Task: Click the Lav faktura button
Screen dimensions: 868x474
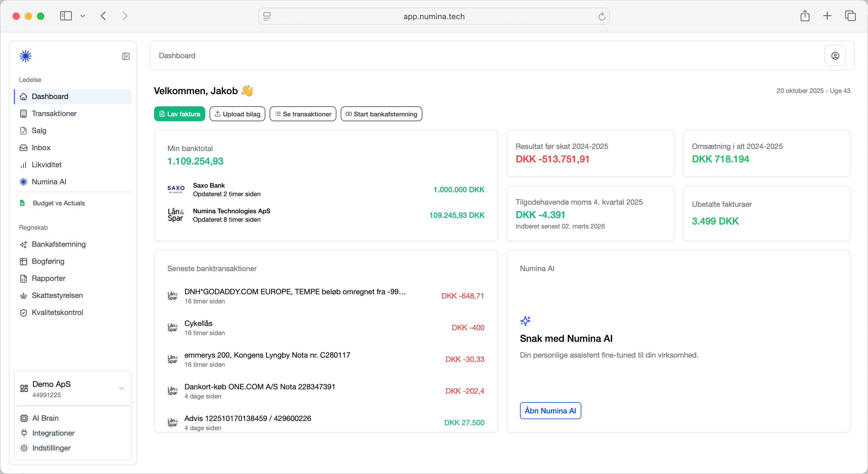Action: pyautogui.click(x=179, y=114)
